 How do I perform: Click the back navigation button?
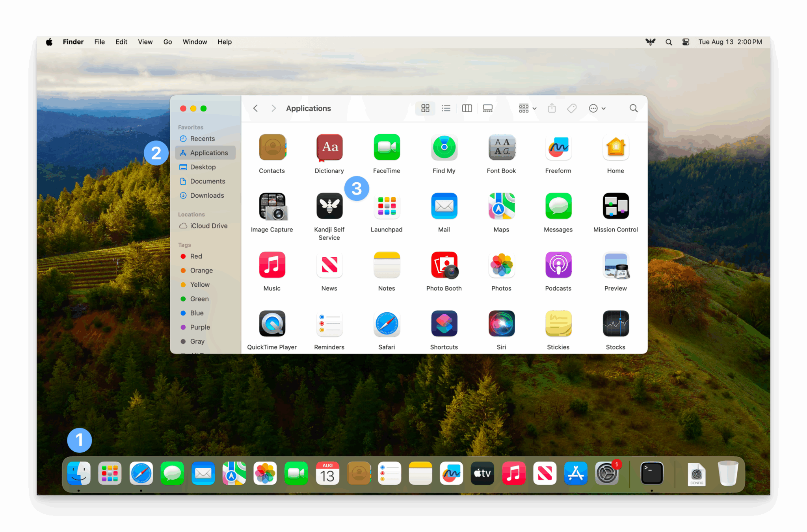coord(255,108)
